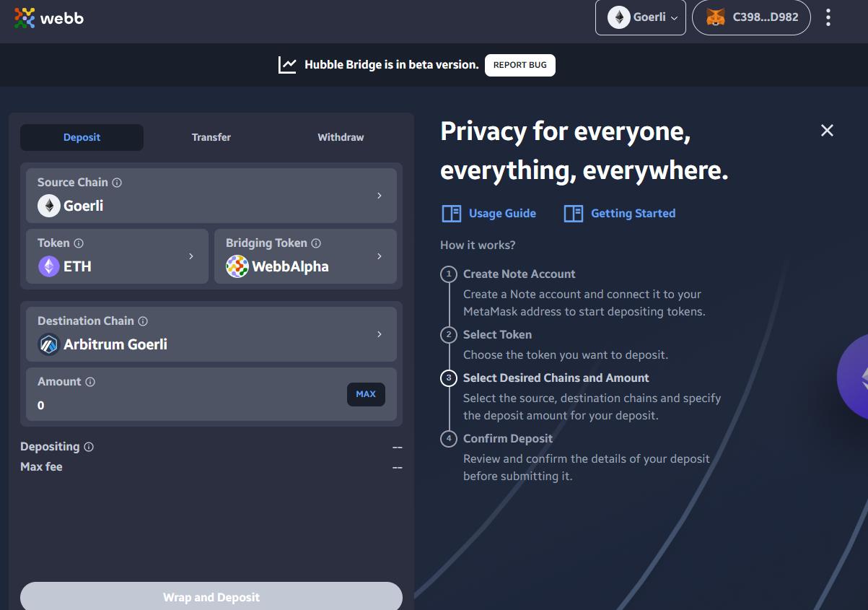Open the Goerli network dropdown in header
This screenshot has height=610, width=868.
click(x=640, y=17)
